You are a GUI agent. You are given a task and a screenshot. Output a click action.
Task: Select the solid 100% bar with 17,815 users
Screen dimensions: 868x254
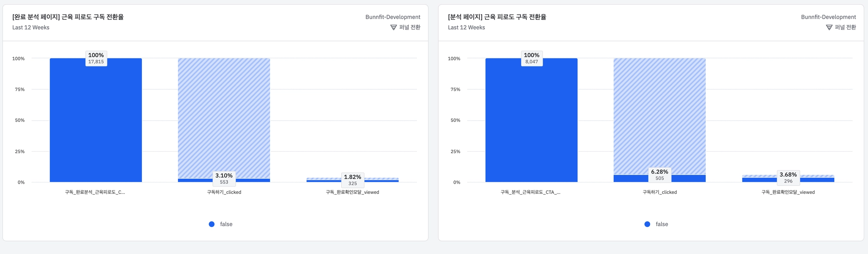(x=96, y=123)
